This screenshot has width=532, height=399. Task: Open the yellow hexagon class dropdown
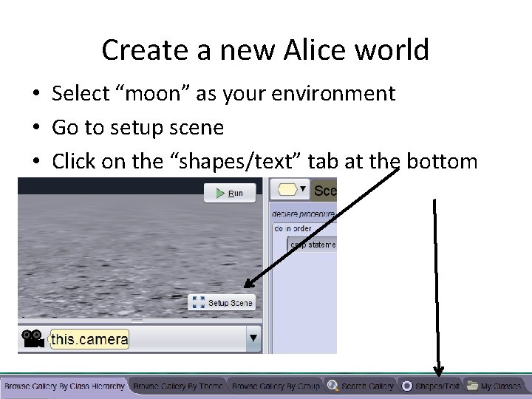coord(290,190)
